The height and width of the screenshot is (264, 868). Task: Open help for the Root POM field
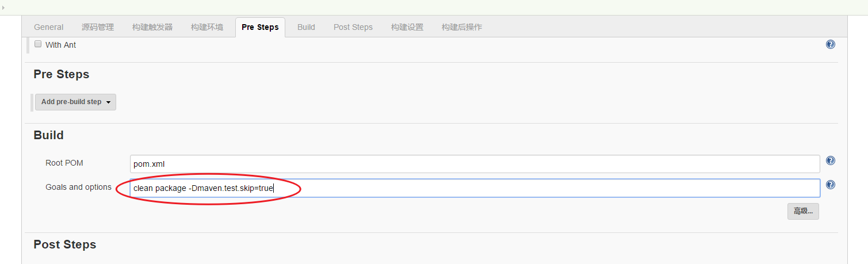pyautogui.click(x=830, y=161)
